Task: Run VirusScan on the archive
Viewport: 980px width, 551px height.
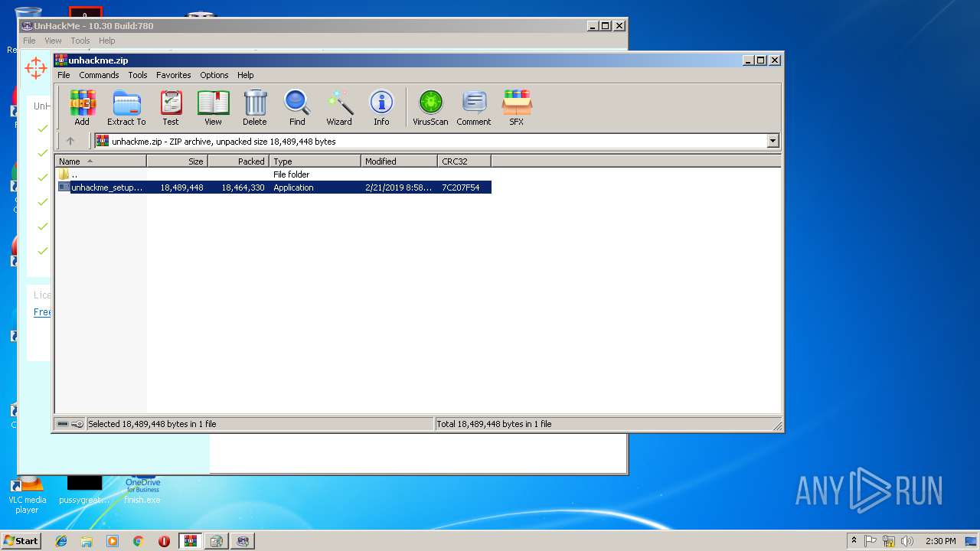Action: tap(430, 107)
